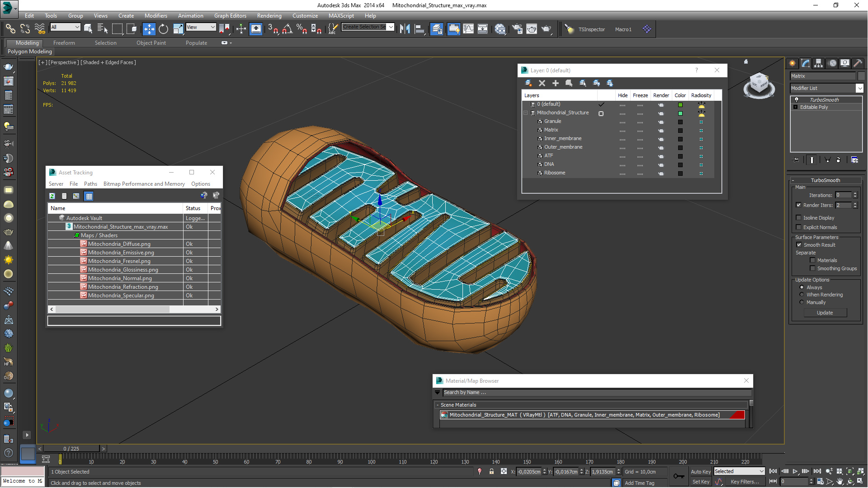This screenshot has height=488, width=868.
Task: Click the ViewCube in the viewport
Action: pos(759,84)
